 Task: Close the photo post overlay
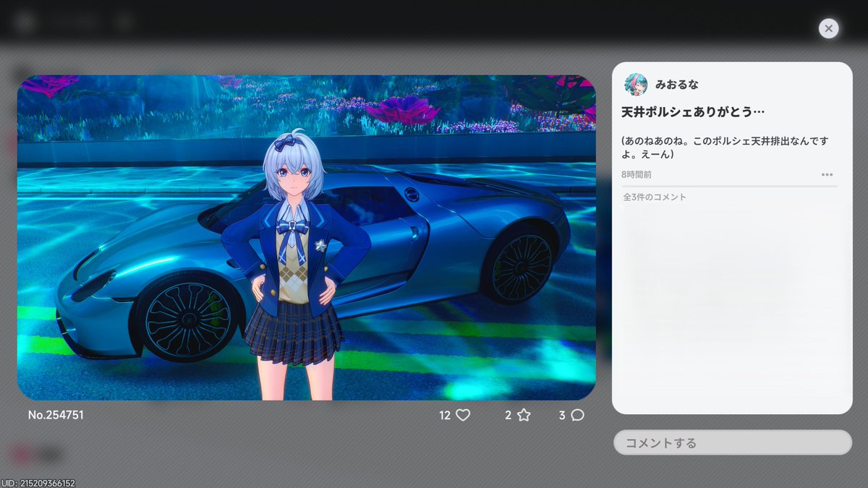tap(828, 28)
